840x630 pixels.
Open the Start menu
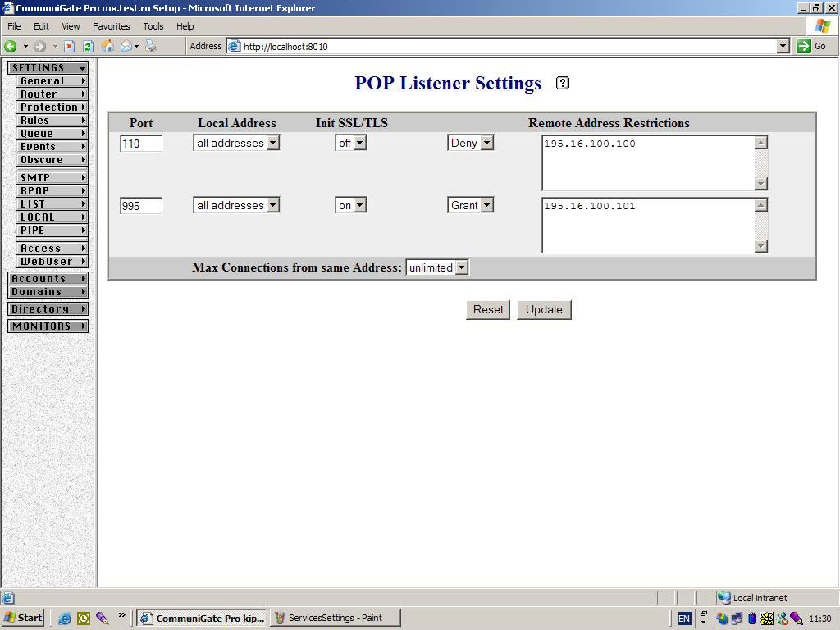(x=22, y=618)
